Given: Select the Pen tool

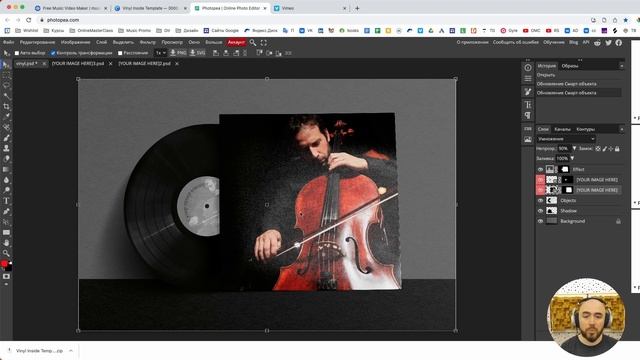Looking at the screenshot, I should (6, 211).
